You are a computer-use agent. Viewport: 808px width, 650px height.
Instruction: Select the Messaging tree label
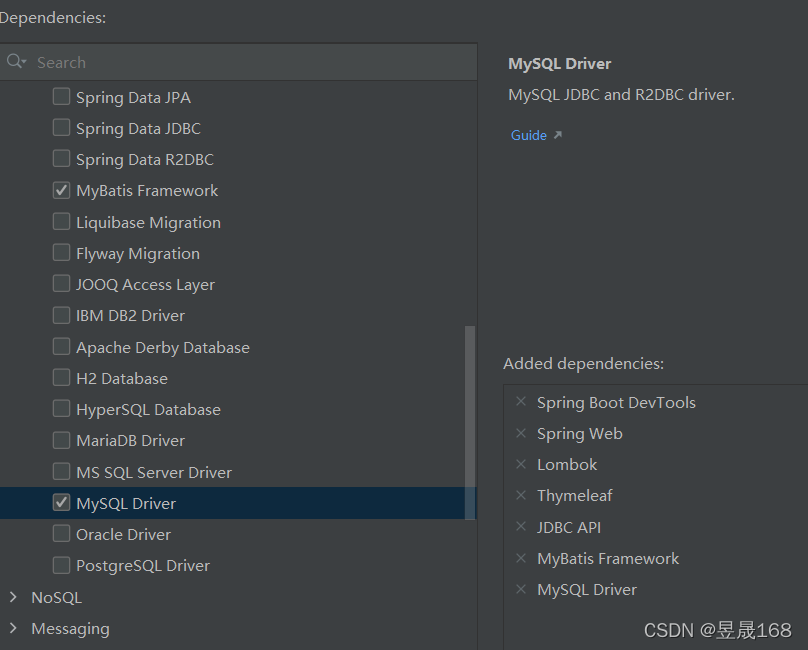pos(70,629)
